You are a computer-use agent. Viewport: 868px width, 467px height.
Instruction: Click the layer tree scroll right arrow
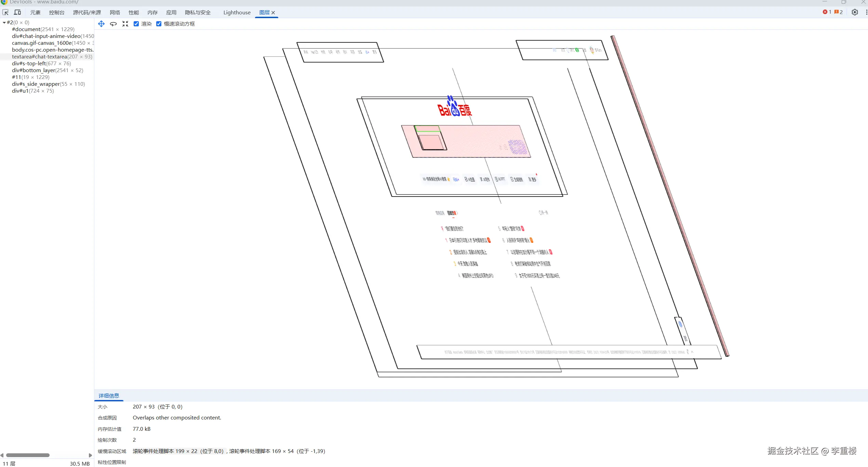(90, 455)
